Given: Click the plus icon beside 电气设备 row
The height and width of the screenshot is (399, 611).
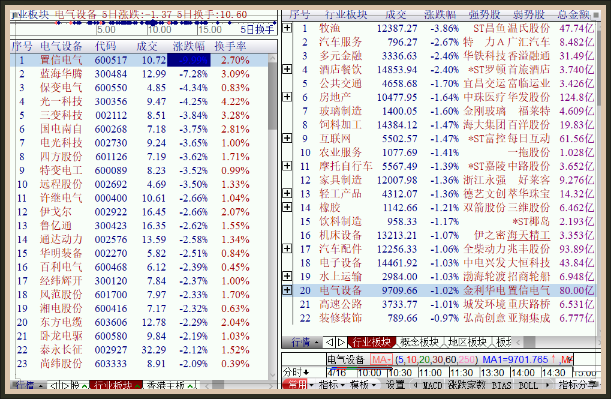Looking at the screenshot, I should click(287, 290).
